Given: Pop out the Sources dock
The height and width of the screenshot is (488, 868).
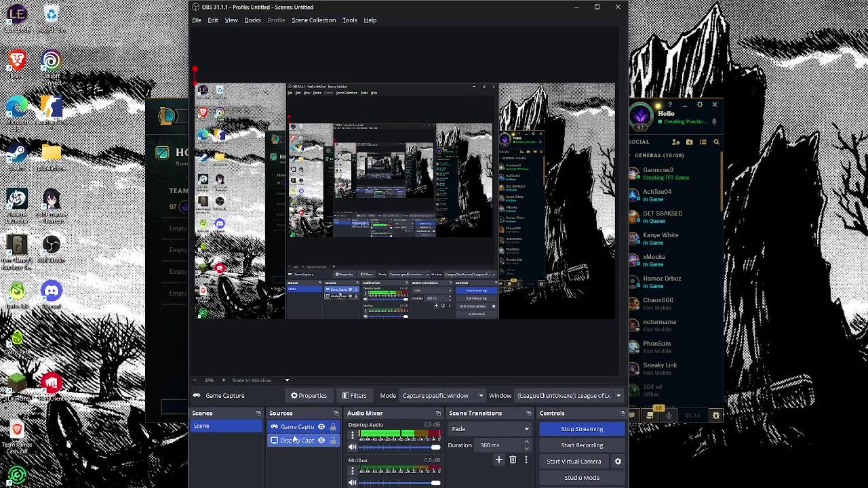Looking at the screenshot, I should coord(336,413).
